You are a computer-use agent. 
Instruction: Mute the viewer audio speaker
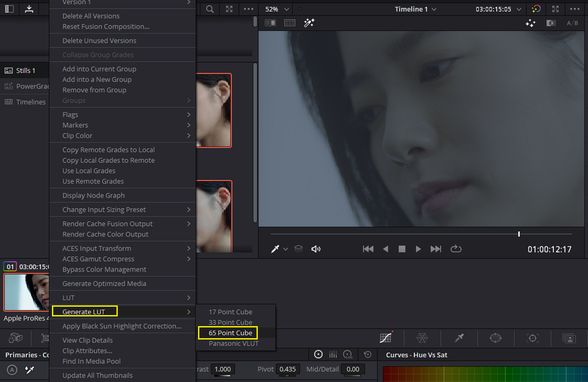tap(316, 249)
